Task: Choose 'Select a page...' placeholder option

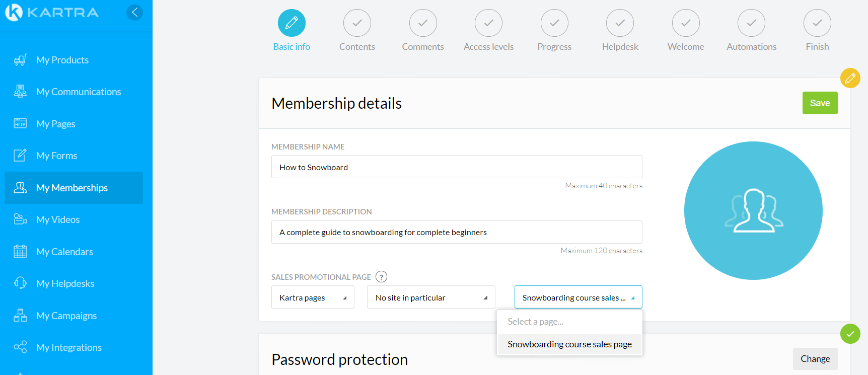Action: (x=569, y=322)
